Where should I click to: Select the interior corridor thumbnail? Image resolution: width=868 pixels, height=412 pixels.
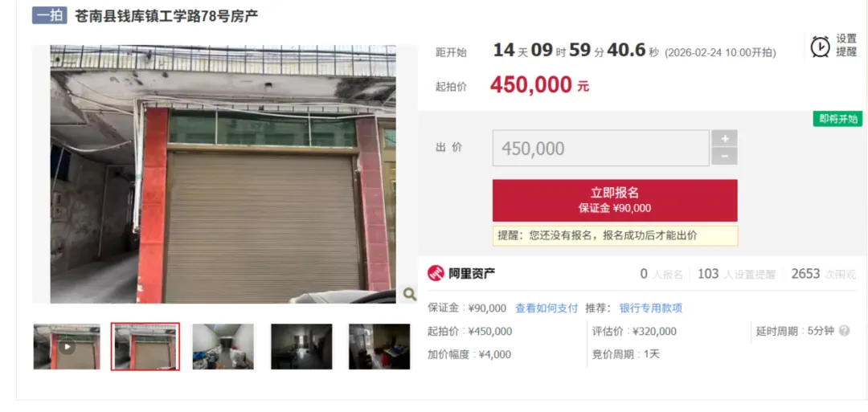tap(223, 347)
